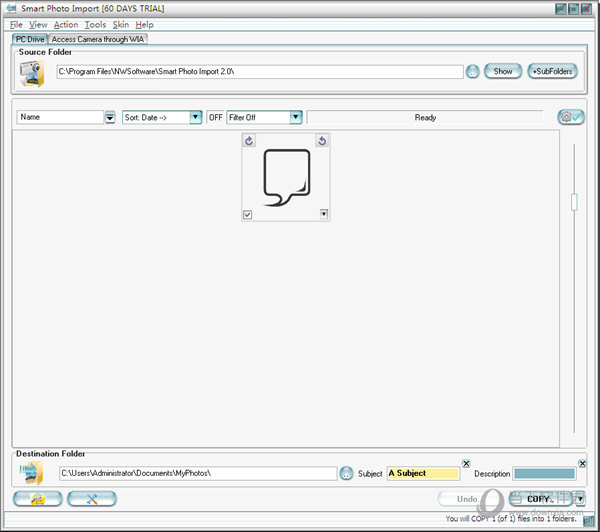
Task: Open the File menu
Action: click(x=16, y=25)
